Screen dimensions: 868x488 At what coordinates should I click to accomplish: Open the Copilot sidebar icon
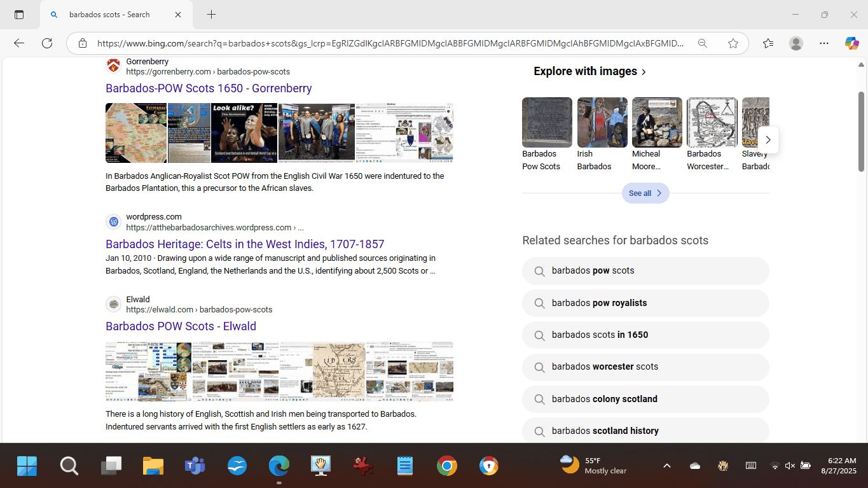coord(851,43)
